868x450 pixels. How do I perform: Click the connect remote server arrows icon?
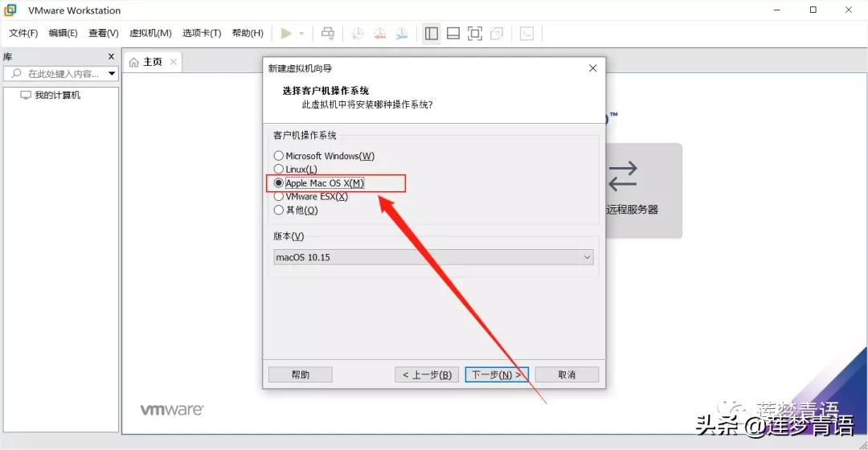point(623,176)
